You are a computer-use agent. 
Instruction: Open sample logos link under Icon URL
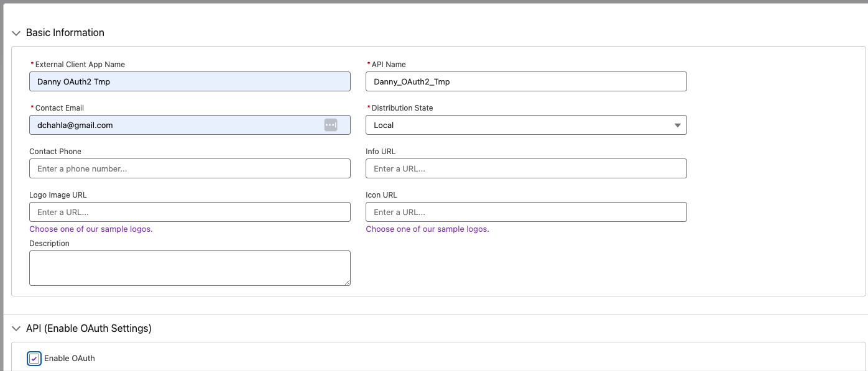(427, 229)
